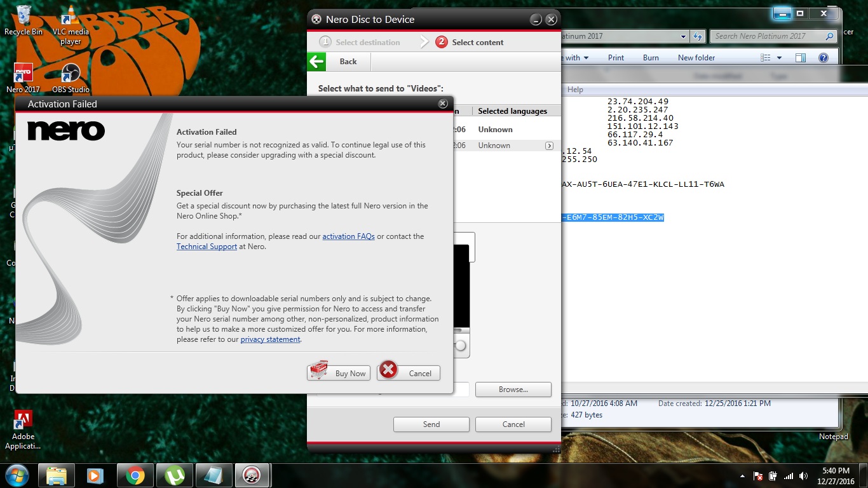Click the slider knob under the preview
The width and height of the screenshot is (868, 488).
click(461, 346)
